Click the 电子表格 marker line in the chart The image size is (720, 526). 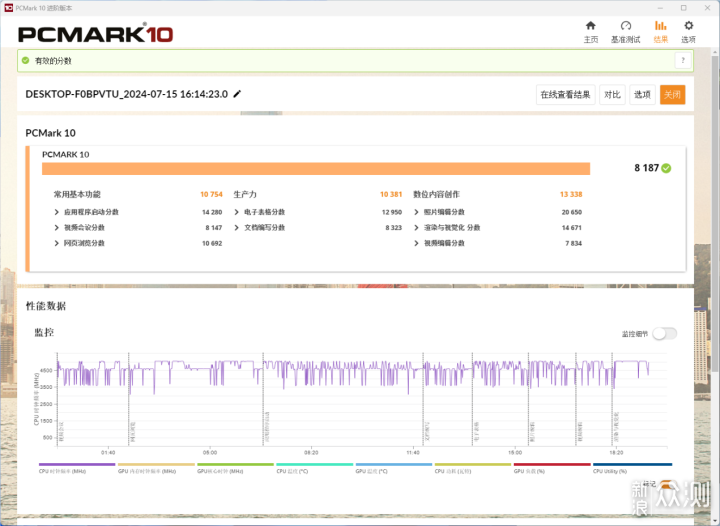472,398
